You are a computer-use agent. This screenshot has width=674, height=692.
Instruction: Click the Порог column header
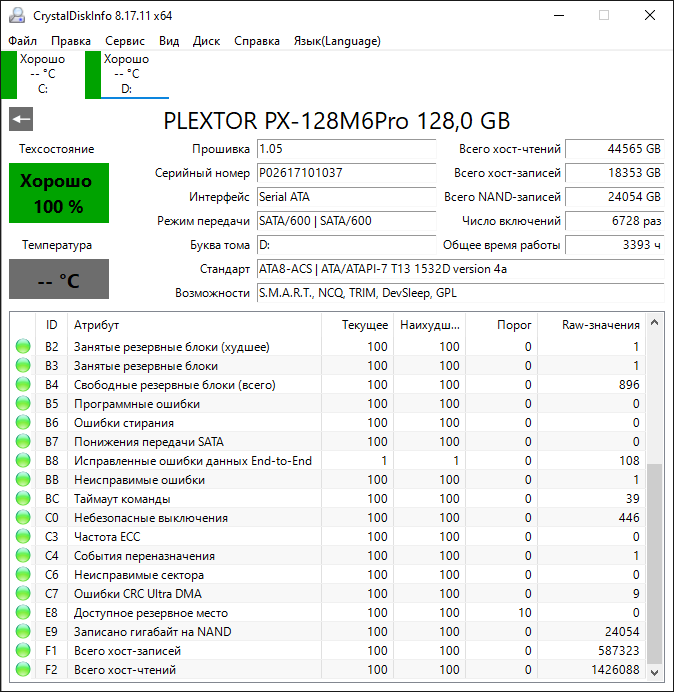tap(501, 325)
